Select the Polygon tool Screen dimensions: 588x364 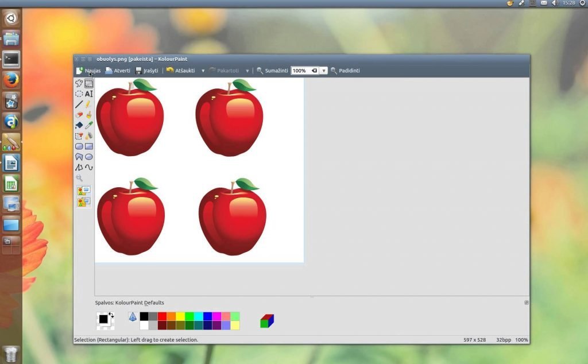pos(79,157)
